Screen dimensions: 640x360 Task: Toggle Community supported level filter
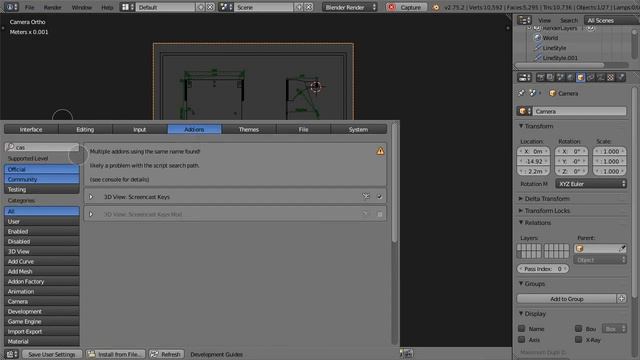42,179
